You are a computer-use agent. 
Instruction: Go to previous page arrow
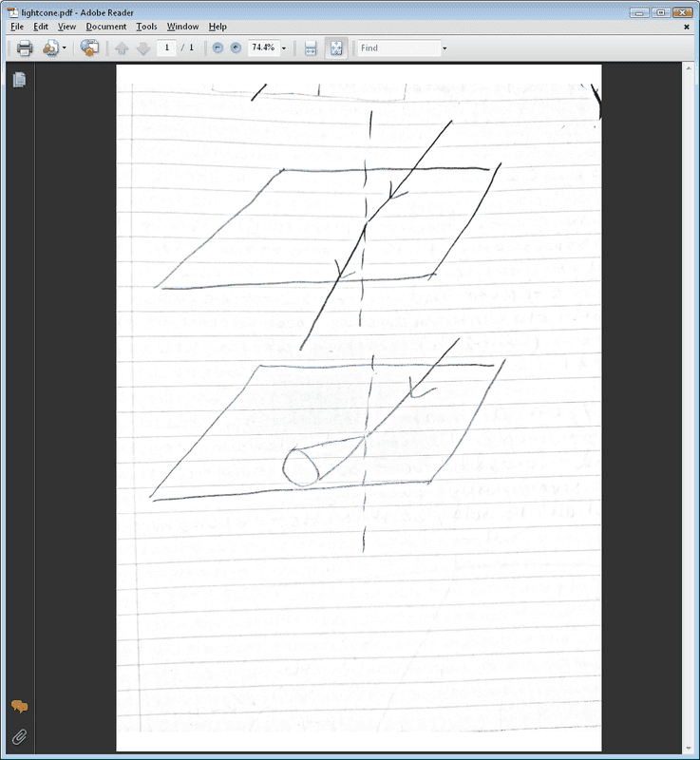tap(122, 48)
